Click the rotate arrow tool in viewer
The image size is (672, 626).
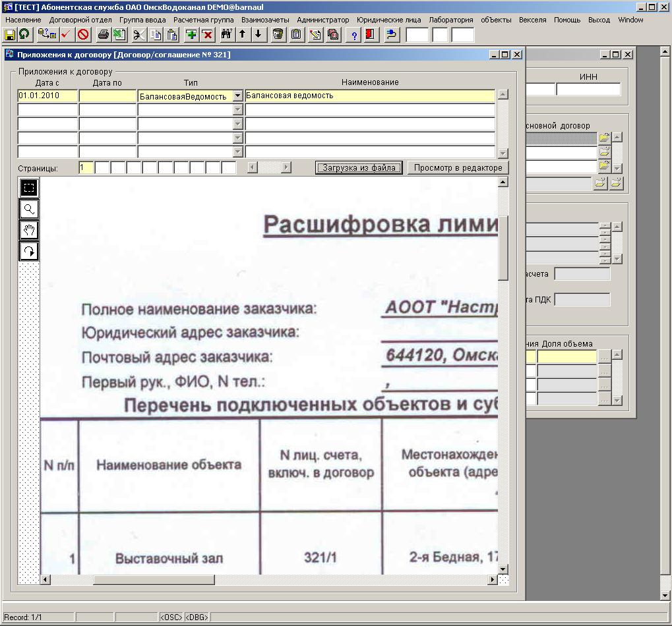tap(29, 251)
